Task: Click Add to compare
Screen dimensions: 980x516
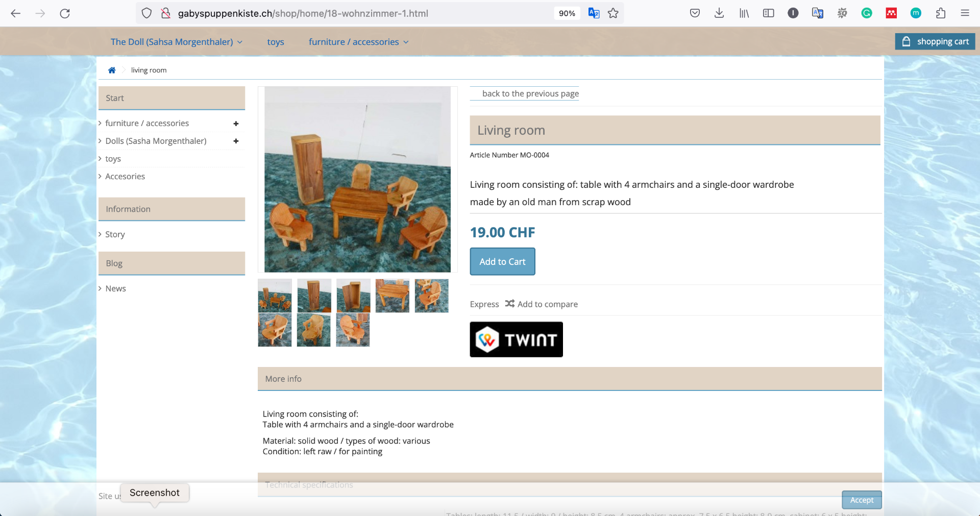Action: (542, 304)
